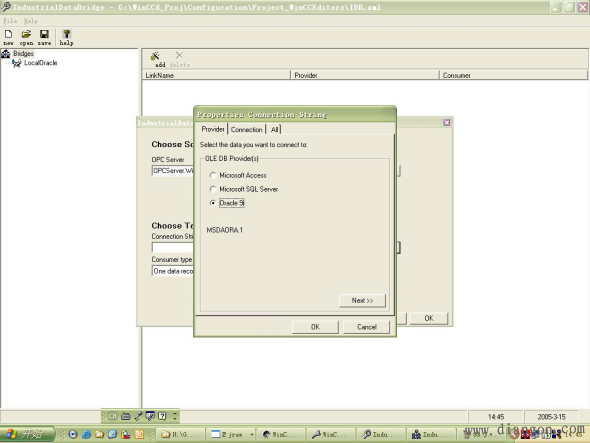Viewport: 590px width, 443px height.
Task: Switch to the All tab
Action: pos(274,129)
